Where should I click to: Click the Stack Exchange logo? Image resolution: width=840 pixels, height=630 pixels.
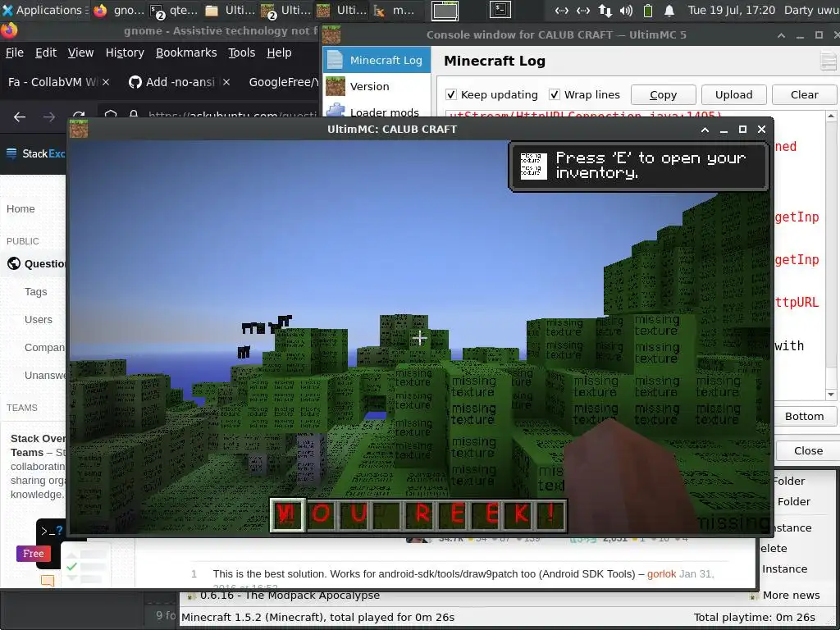point(35,153)
